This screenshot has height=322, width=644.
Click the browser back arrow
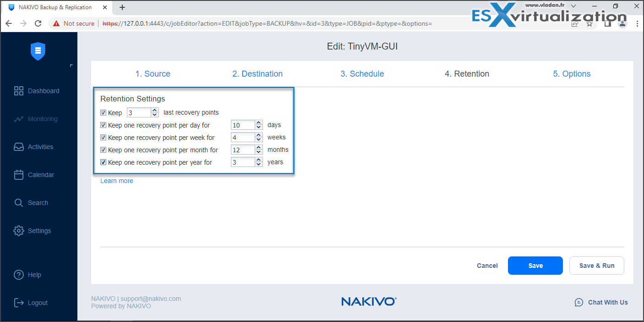pos(9,23)
